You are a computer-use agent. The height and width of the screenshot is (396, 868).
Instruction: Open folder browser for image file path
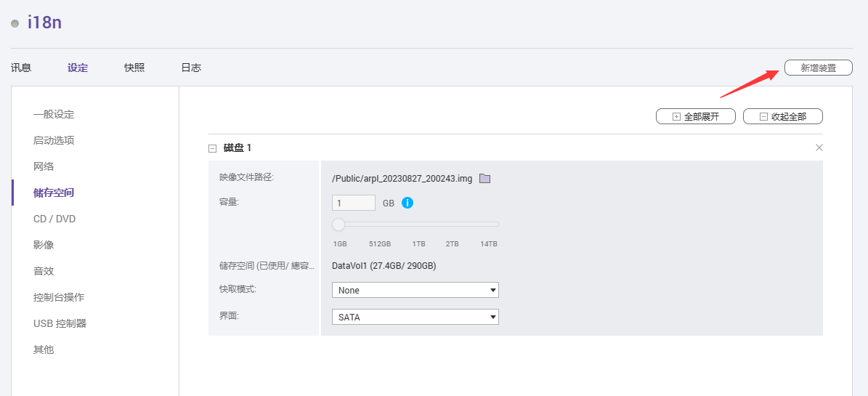[x=485, y=178]
